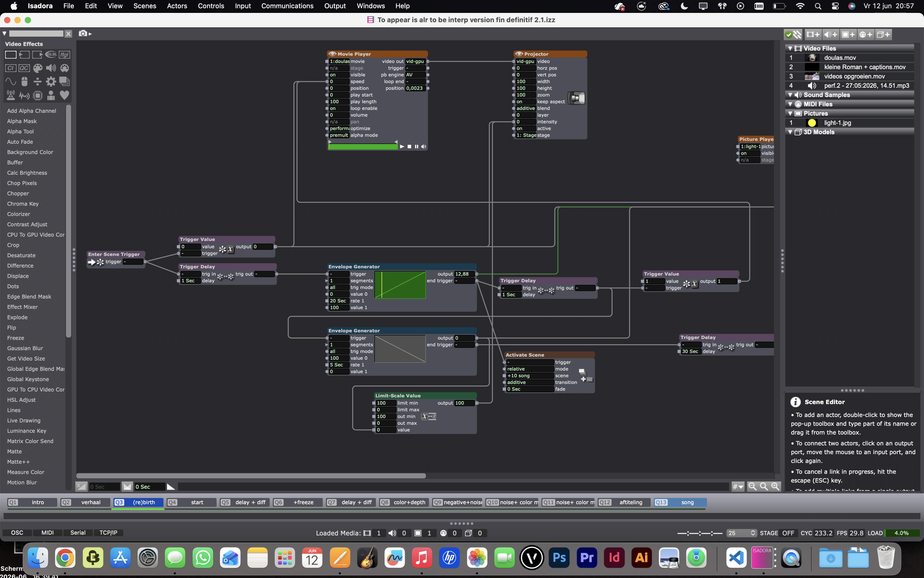Toggle Movie Player loop enable value
Viewport: 924px width, 578px height.
(x=339, y=108)
